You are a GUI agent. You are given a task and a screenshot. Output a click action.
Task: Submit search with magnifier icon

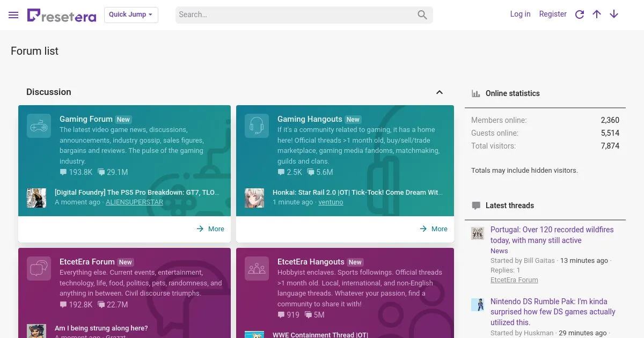coord(423,15)
